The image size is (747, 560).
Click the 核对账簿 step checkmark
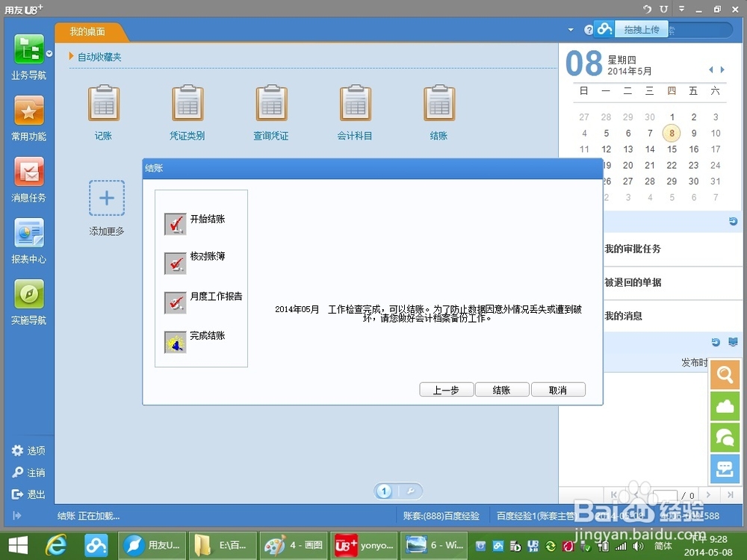(174, 262)
